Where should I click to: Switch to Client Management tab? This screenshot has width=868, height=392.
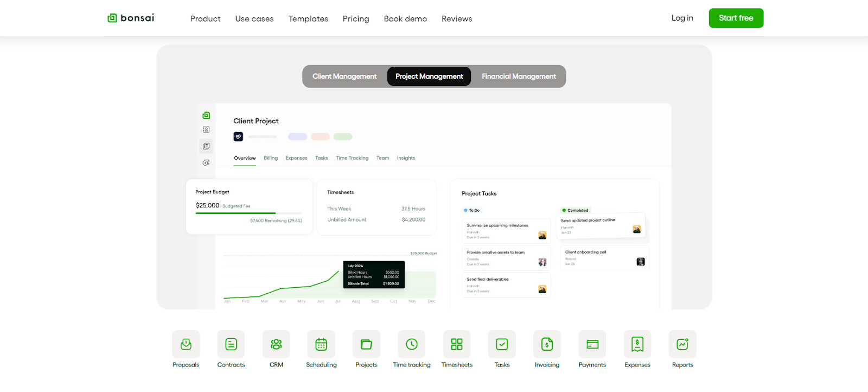coord(344,77)
